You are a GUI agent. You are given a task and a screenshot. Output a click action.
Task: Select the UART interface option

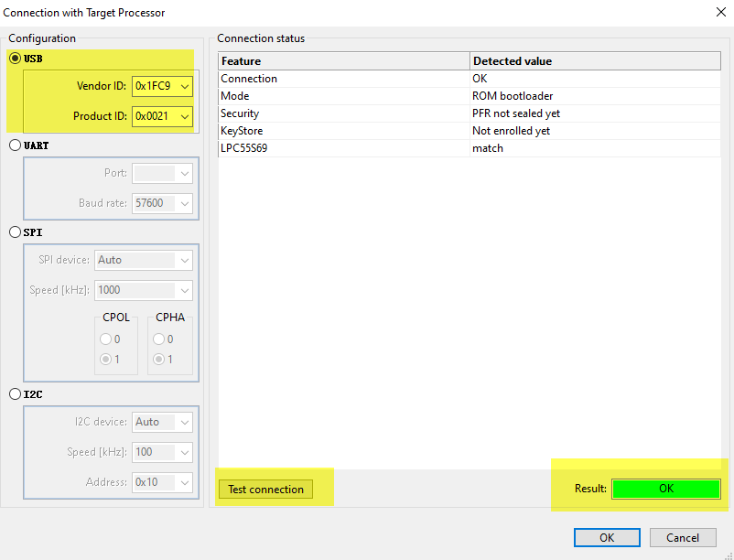[x=16, y=145]
